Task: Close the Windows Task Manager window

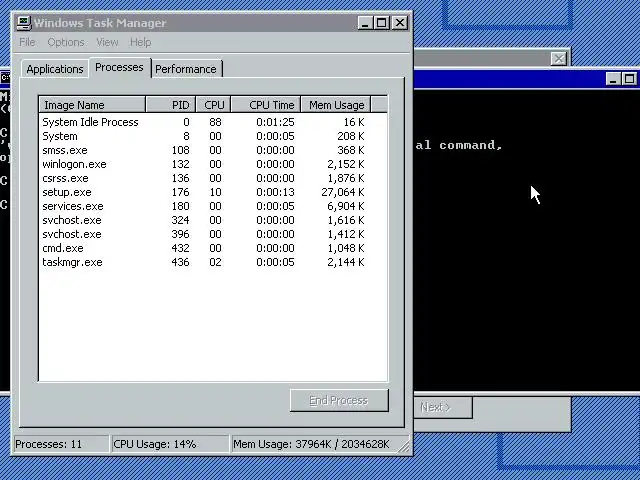Action: click(400, 23)
